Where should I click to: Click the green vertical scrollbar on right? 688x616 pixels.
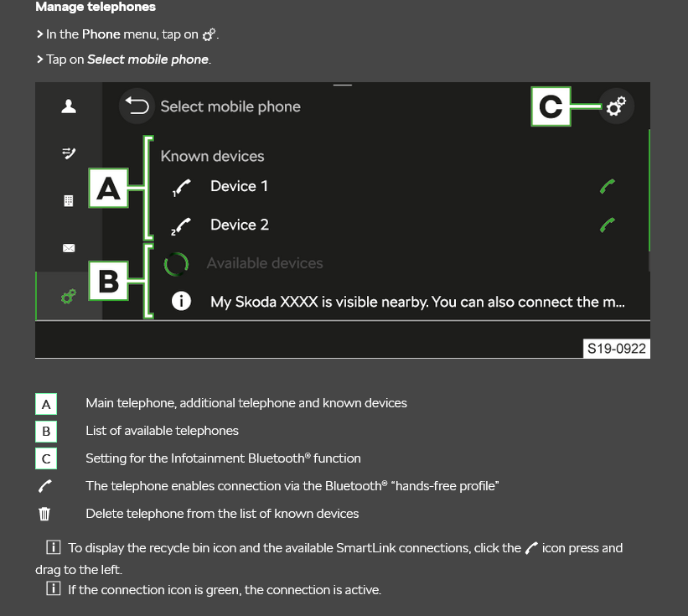[x=649, y=190]
